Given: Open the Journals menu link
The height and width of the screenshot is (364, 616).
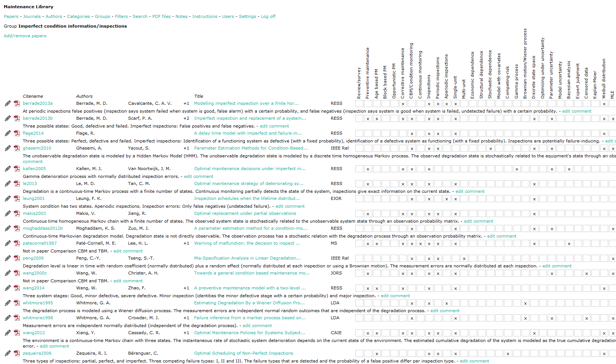Looking at the screenshot, I should pos(32,16).
